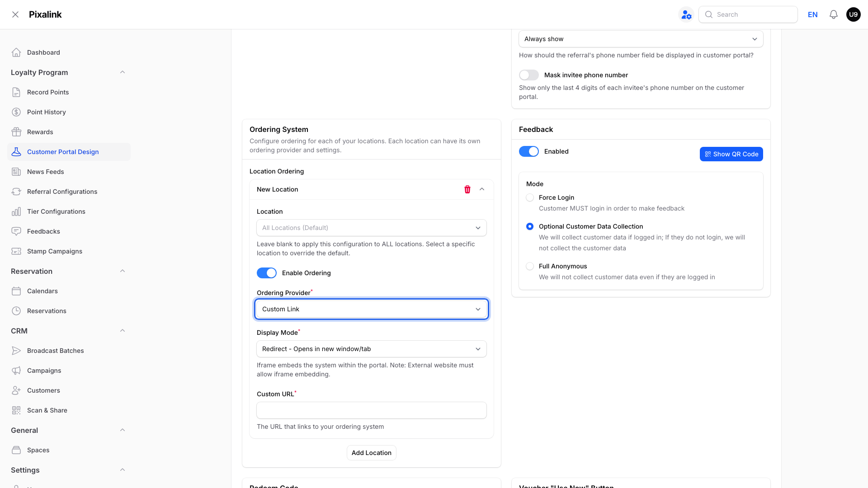
Task: Close the sidebar with the X icon
Action: pyautogui.click(x=15, y=14)
